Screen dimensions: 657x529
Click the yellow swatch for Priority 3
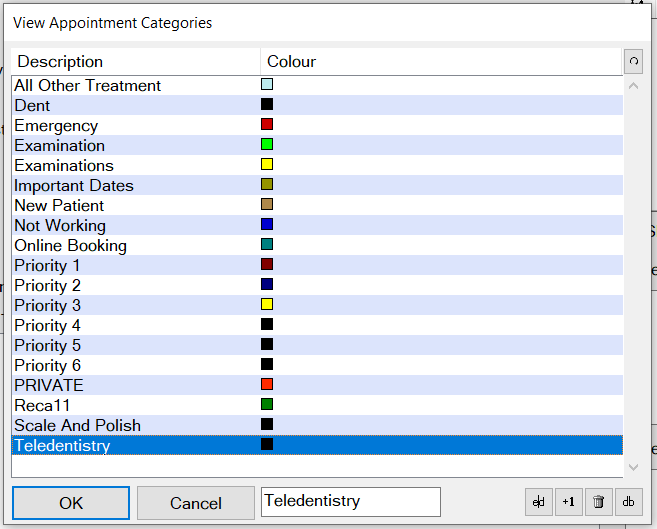click(x=267, y=304)
